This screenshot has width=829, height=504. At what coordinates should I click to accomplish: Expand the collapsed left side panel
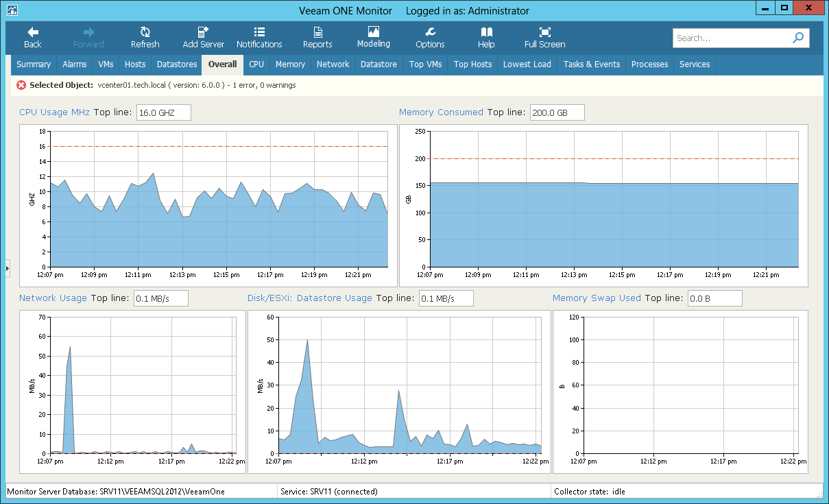8,268
